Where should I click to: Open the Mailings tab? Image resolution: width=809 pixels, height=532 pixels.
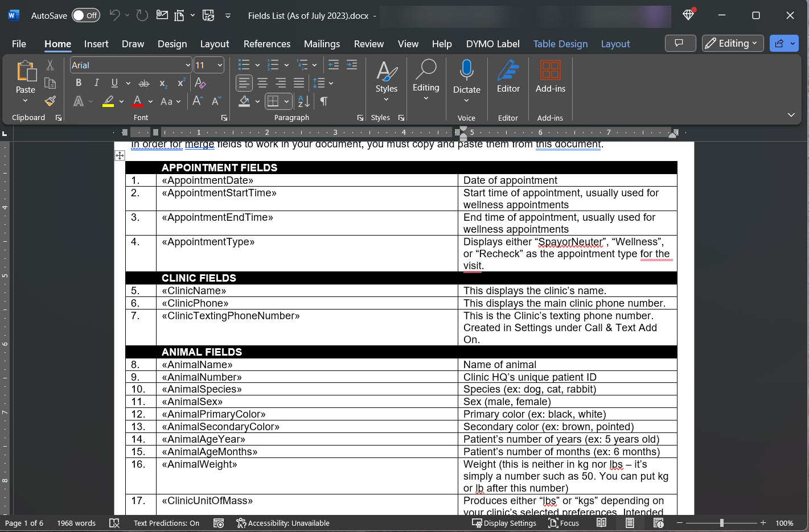coord(322,44)
